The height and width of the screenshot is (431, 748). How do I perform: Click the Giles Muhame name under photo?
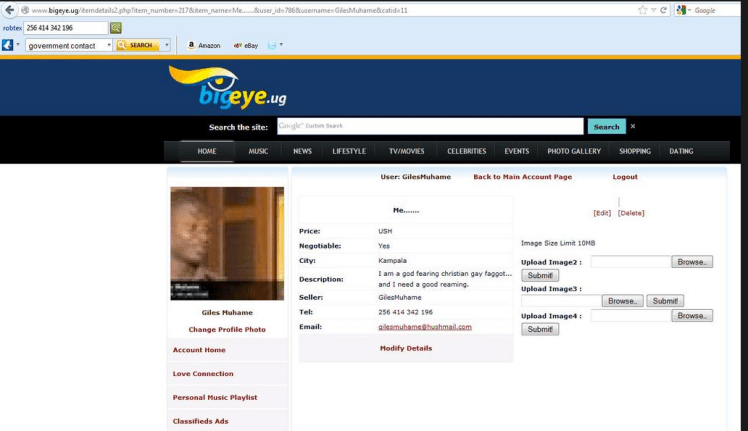pyautogui.click(x=227, y=313)
